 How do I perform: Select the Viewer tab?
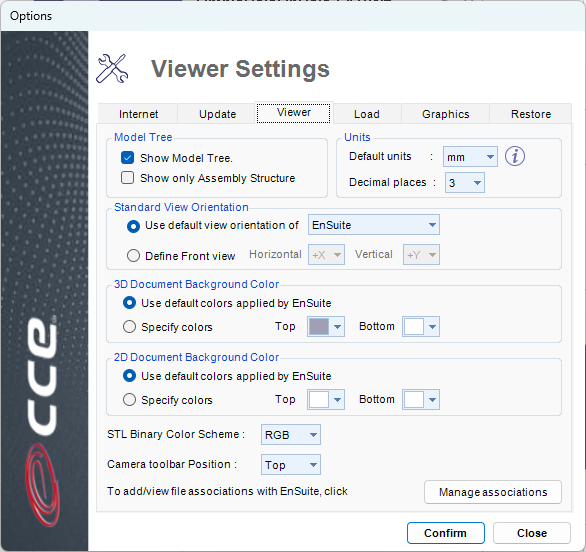(x=294, y=112)
